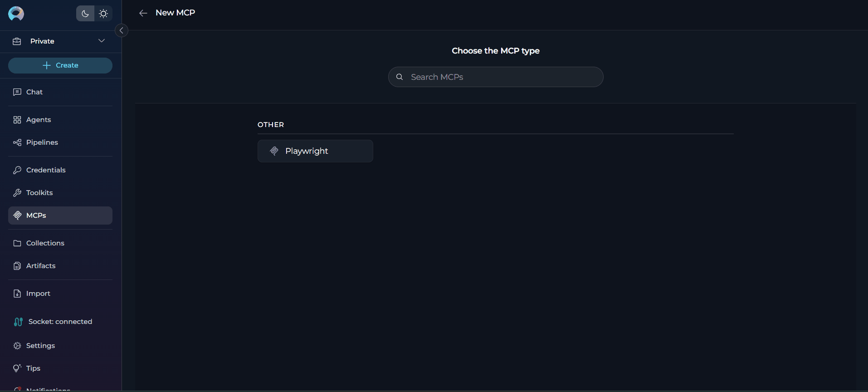Switch to dark theme with moon toggle
Image resolution: width=868 pixels, height=392 pixels.
click(x=85, y=14)
